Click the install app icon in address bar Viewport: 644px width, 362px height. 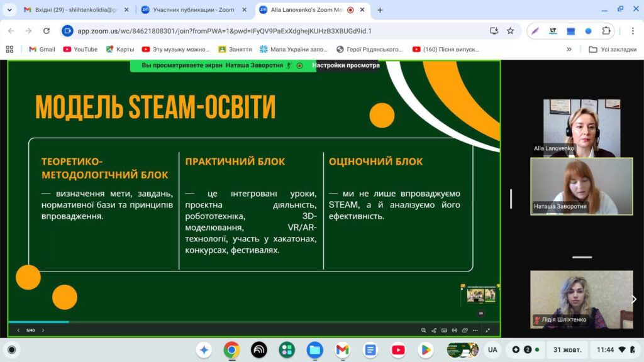point(494,31)
